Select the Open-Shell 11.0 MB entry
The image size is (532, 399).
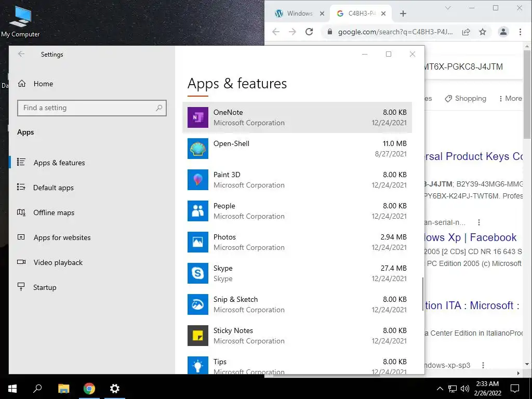(x=297, y=149)
